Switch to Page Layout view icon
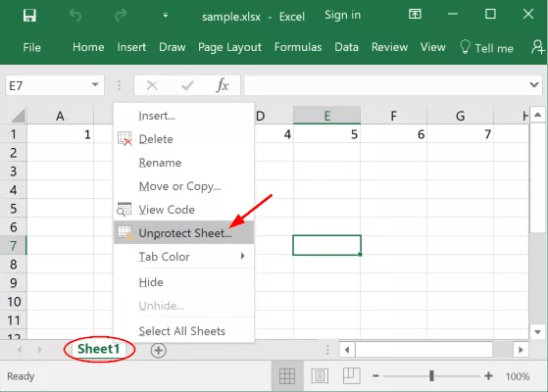The height and width of the screenshot is (392, 548). coord(320,376)
